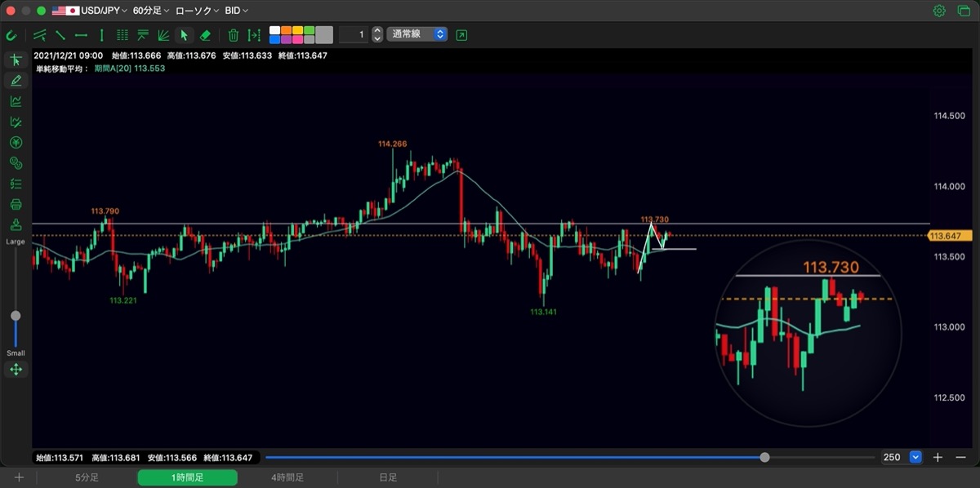
Task: Pick the vertical line drawing tool
Action: pos(101,35)
